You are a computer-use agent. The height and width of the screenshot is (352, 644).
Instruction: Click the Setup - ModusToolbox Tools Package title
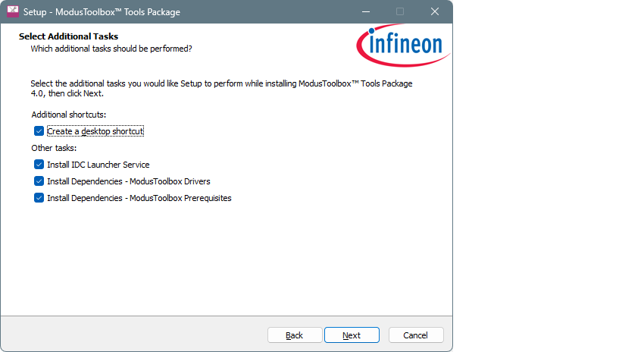point(102,12)
